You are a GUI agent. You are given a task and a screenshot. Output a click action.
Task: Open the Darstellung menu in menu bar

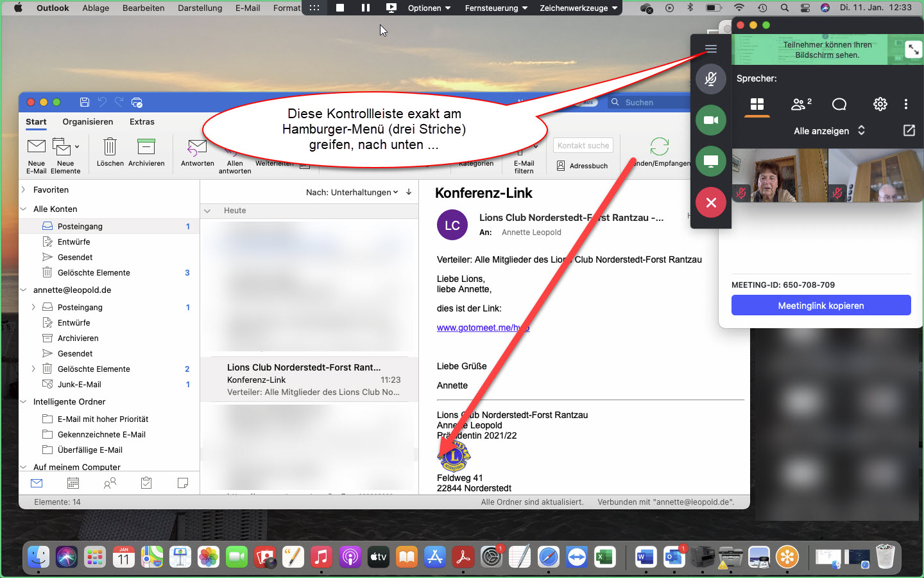200,8
